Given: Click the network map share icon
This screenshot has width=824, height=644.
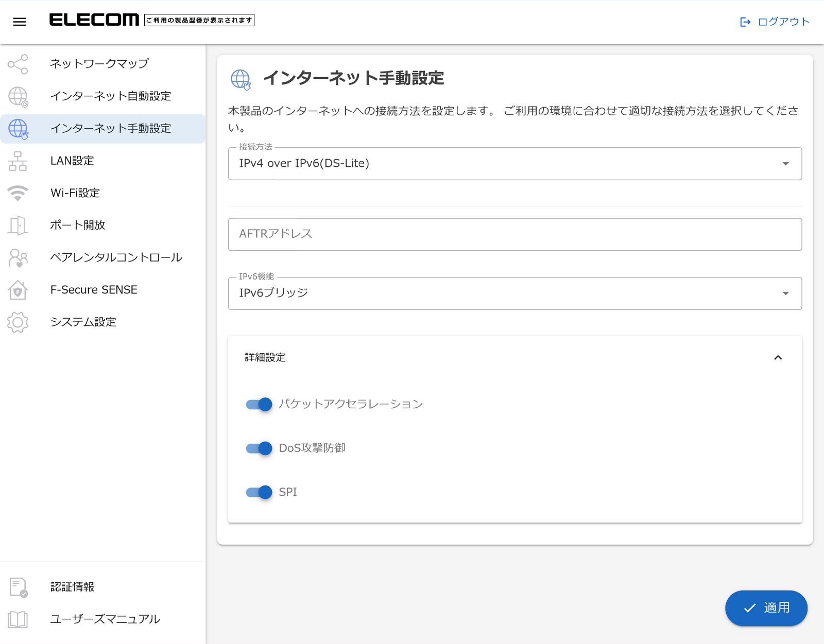Looking at the screenshot, I should 18,64.
